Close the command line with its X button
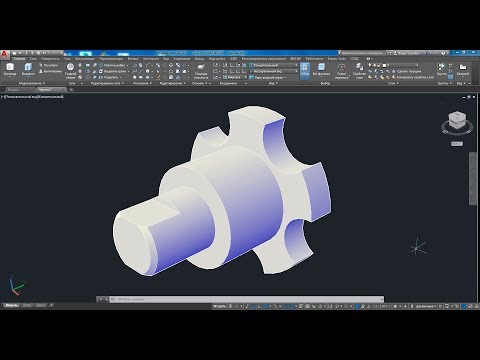Screen dimensions: 480x360 click(101, 299)
